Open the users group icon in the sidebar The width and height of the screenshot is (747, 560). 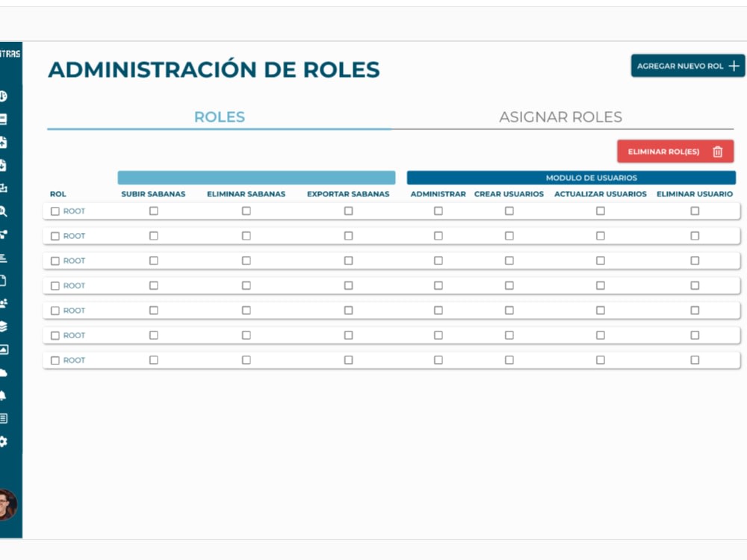point(3,303)
